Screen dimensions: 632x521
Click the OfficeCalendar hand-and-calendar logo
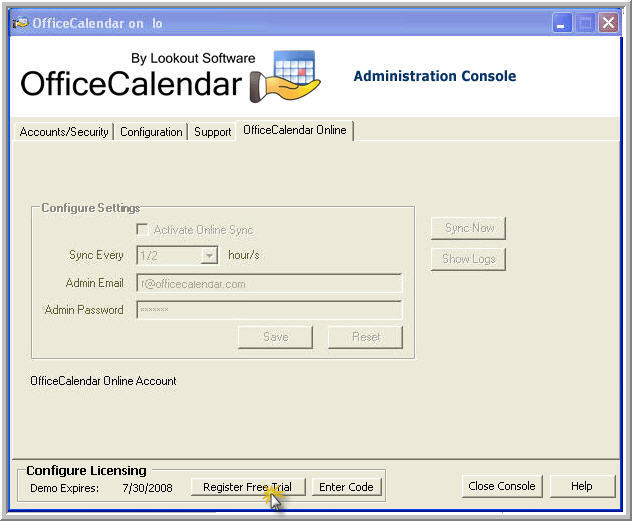285,76
